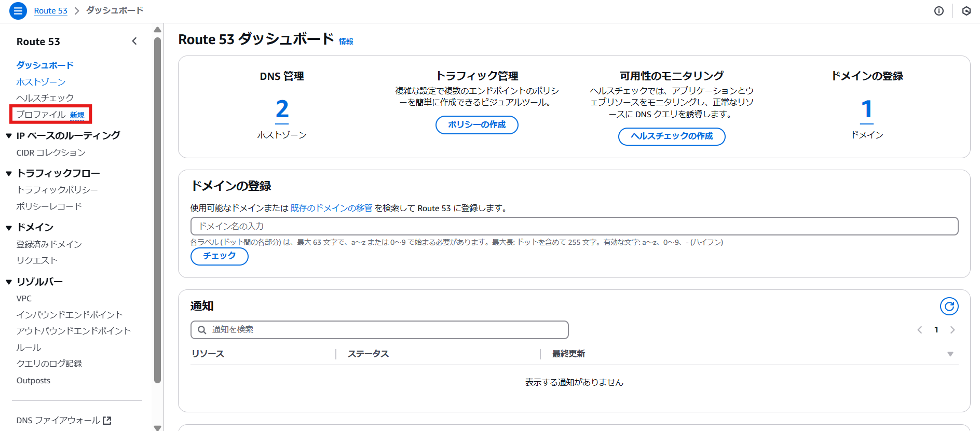Click the ホストゾーン label under DNS 管理
980x431 pixels.
click(282, 135)
